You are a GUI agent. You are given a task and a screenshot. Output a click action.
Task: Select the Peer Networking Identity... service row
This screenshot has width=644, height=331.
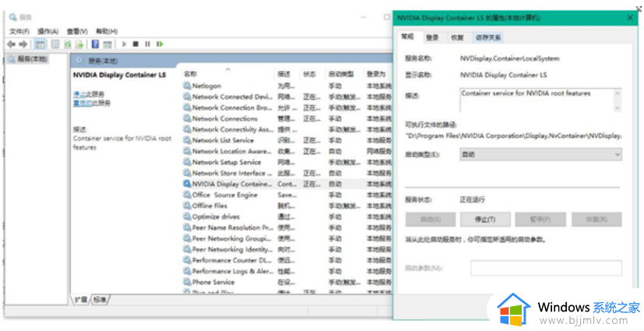coord(287,249)
